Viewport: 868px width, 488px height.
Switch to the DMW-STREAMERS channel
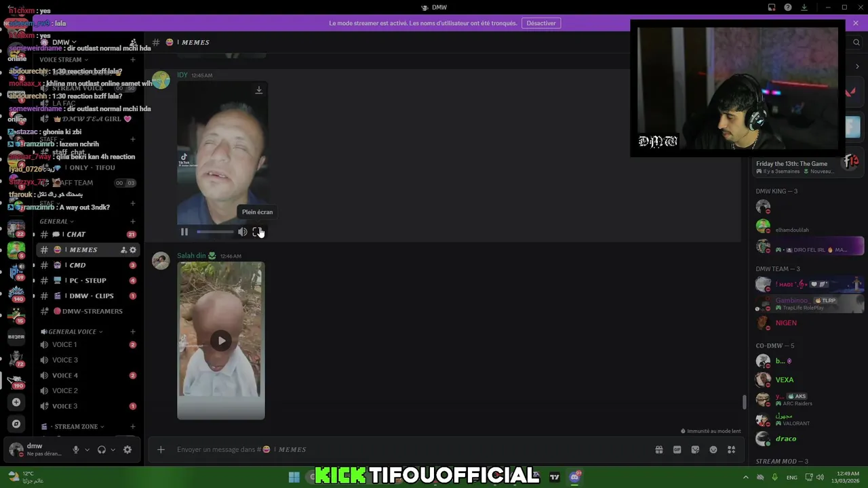point(88,311)
